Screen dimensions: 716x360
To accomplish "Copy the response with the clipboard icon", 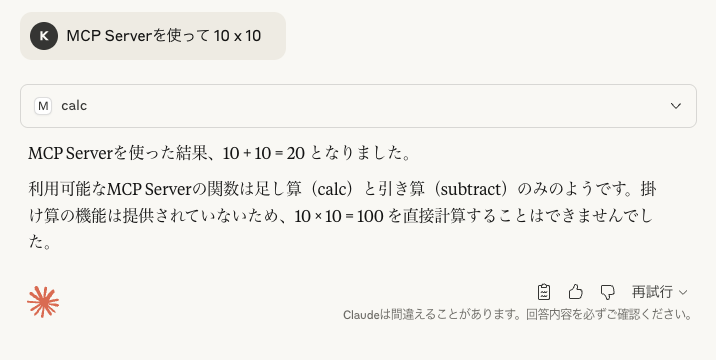I will pyautogui.click(x=543, y=292).
